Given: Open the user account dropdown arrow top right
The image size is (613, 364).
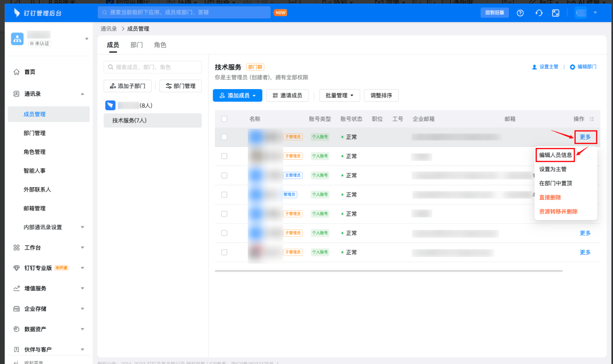Looking at the screenshot, I should click(x=595, y=13).
